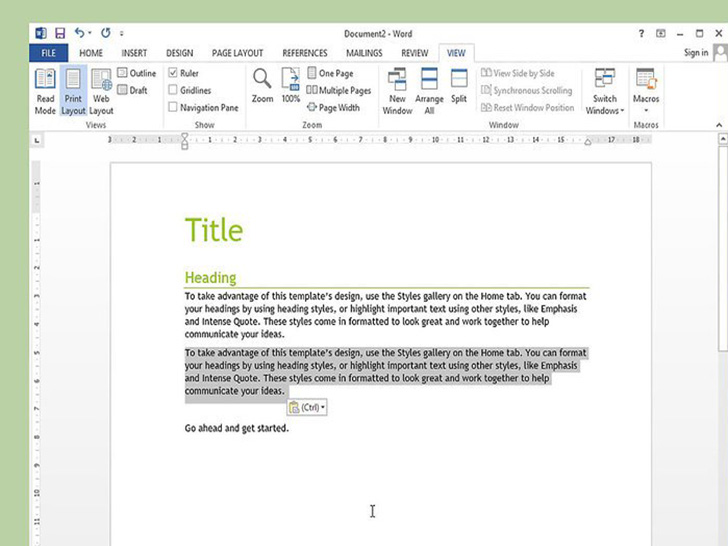Image resolution: width=728 pixels, height=546 pixels.
Task: Open the FILE tab
Action: click(48, 53)
